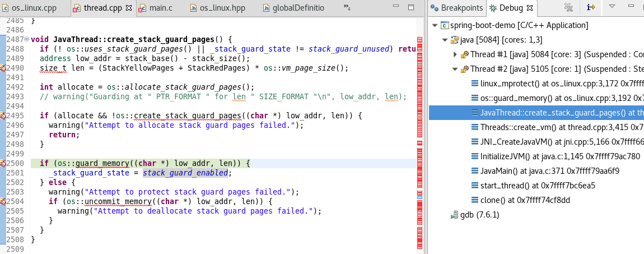Select the JNI_CreateJavaVM() stack frame

pos(562,141)
